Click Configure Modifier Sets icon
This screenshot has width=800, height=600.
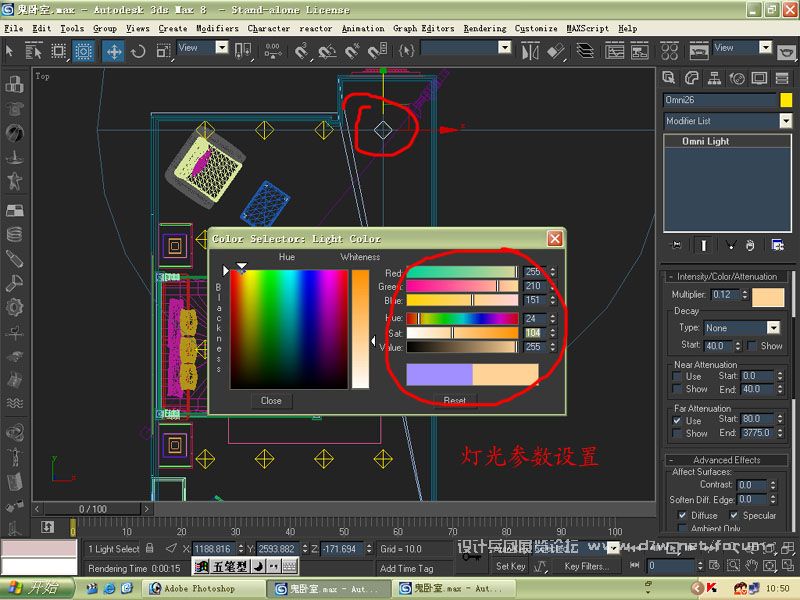pos(778,245)
